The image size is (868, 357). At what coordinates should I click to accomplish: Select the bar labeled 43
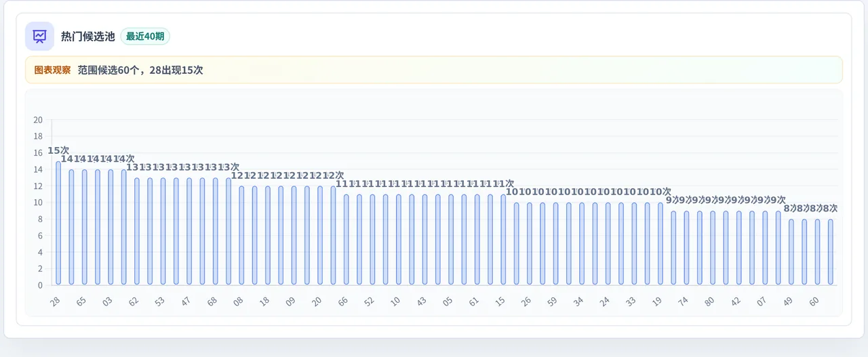click(x=425, y=239)
